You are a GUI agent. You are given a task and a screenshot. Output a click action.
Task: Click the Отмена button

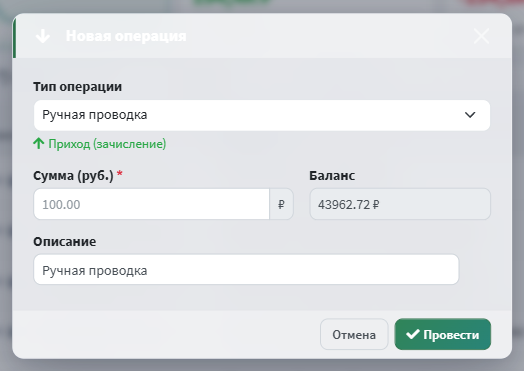[354, 334]
